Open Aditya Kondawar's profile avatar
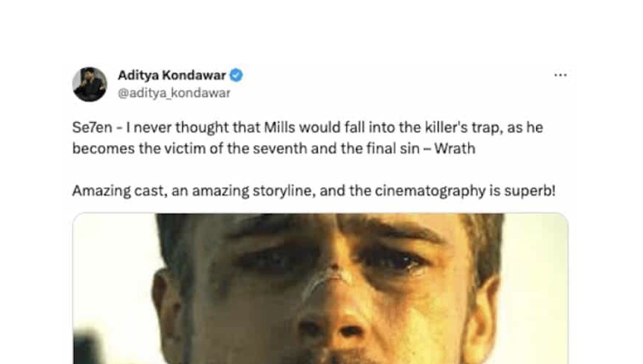The image size is (643, 364). [x=90, y=84]
